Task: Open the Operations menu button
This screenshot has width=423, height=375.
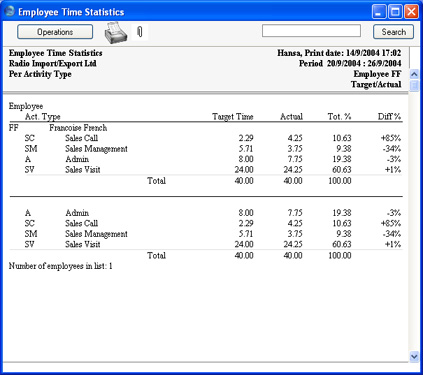Action: click(x=55, y=32)
